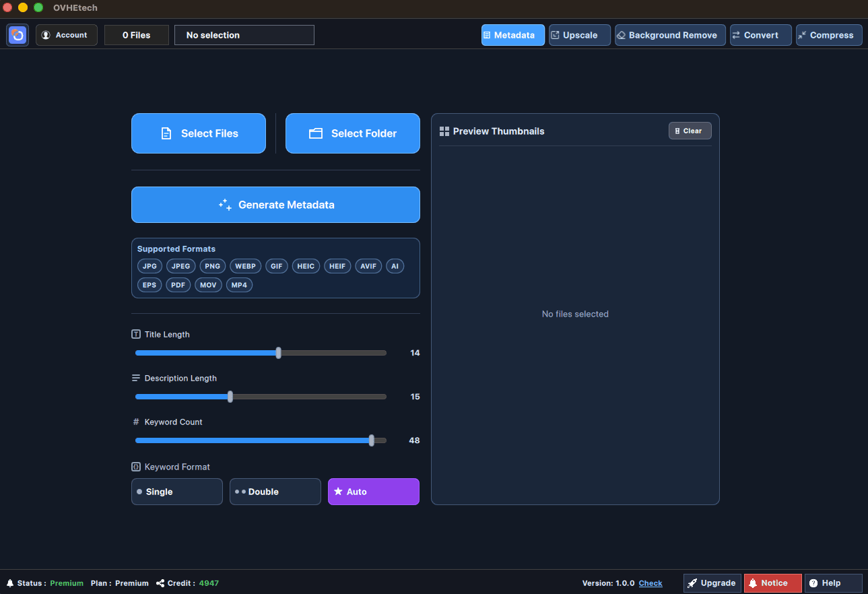Click the WEBP supported format chip

[x=245, y=266]
